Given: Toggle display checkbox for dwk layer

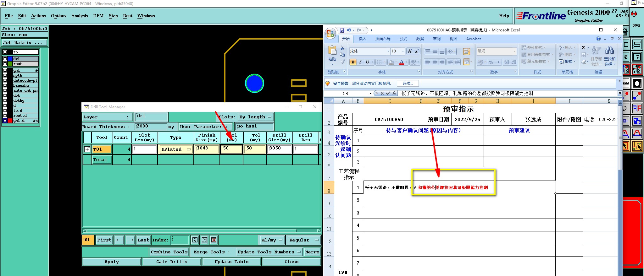Looking at the screenshot, I should click(x=5, y=95).
